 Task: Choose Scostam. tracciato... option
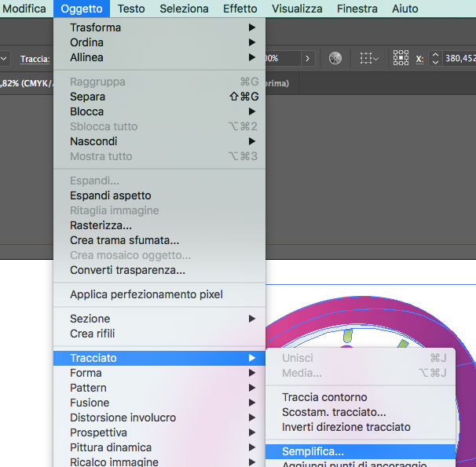coord(361,412)
